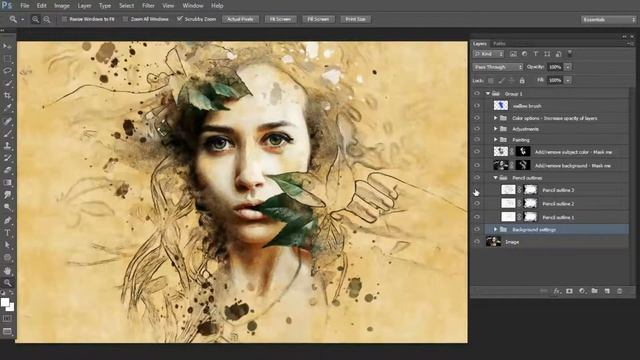Collapse the Group 1 folder
The height and width of the screenshot is (360, 640).
point(488,93)
